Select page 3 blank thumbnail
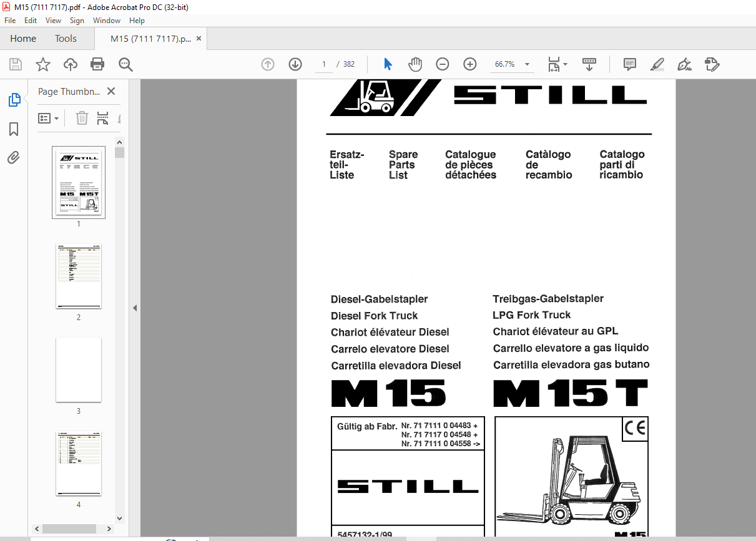Image resolution: width=756 pixels, height=541 pixels. [79, 369]
